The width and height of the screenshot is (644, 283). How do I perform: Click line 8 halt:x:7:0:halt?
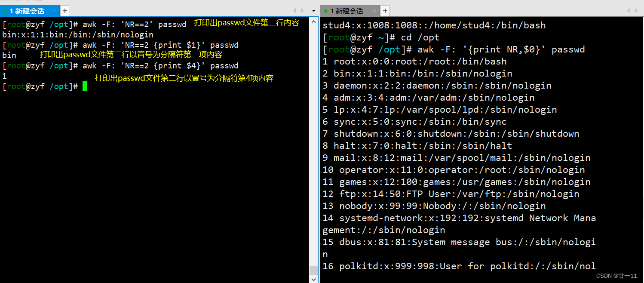pyautogui.click(x=417, y=146)
